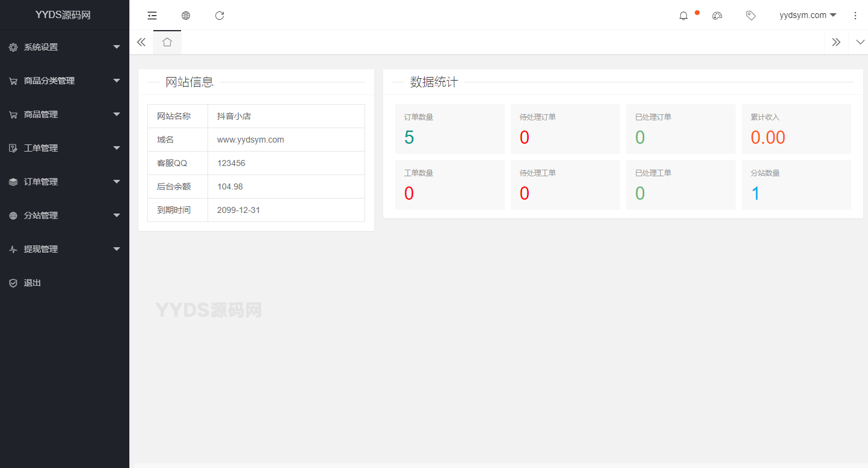Click the globe website icon in top bar
This screenshot has height=468, width=868.
point(186,16)
